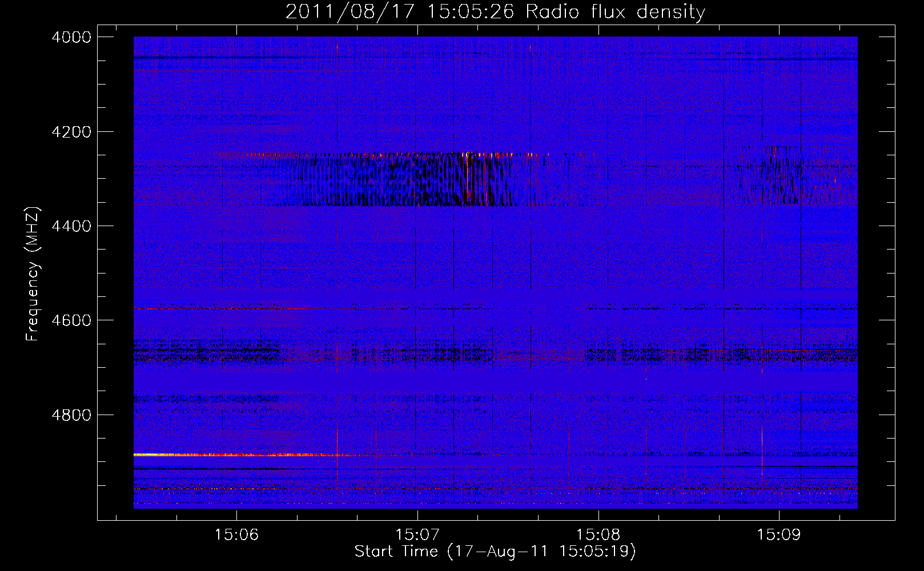Click the bright red vertical spike in the 4300 MHz burst
The image size is (924, 571).
tap(467, 177)
